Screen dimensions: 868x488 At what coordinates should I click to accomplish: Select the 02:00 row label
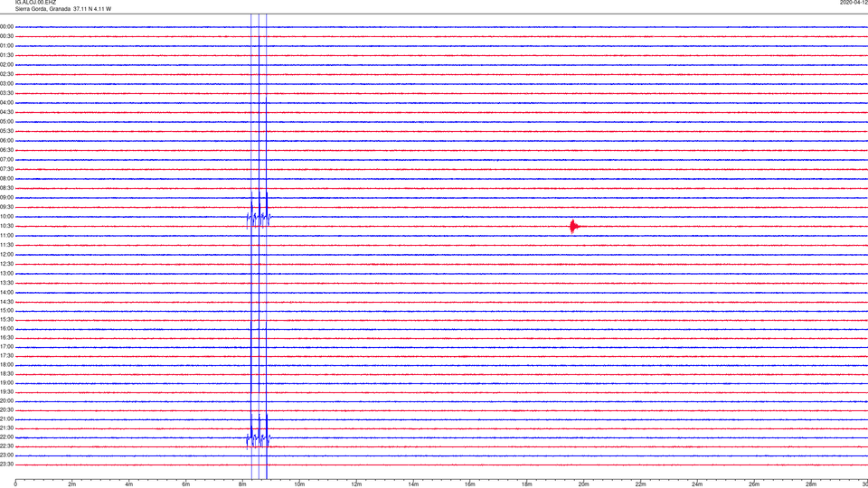click(x=6, y=65)
